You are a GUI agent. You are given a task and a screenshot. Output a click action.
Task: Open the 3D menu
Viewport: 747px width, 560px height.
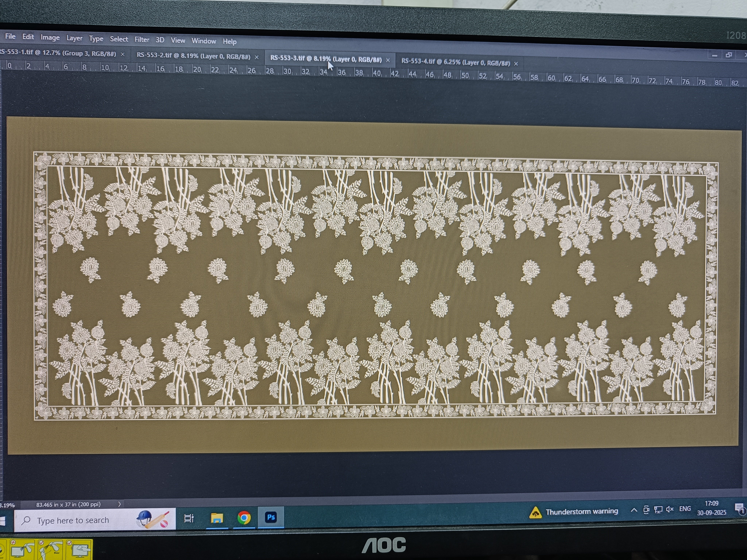[160, 40]
